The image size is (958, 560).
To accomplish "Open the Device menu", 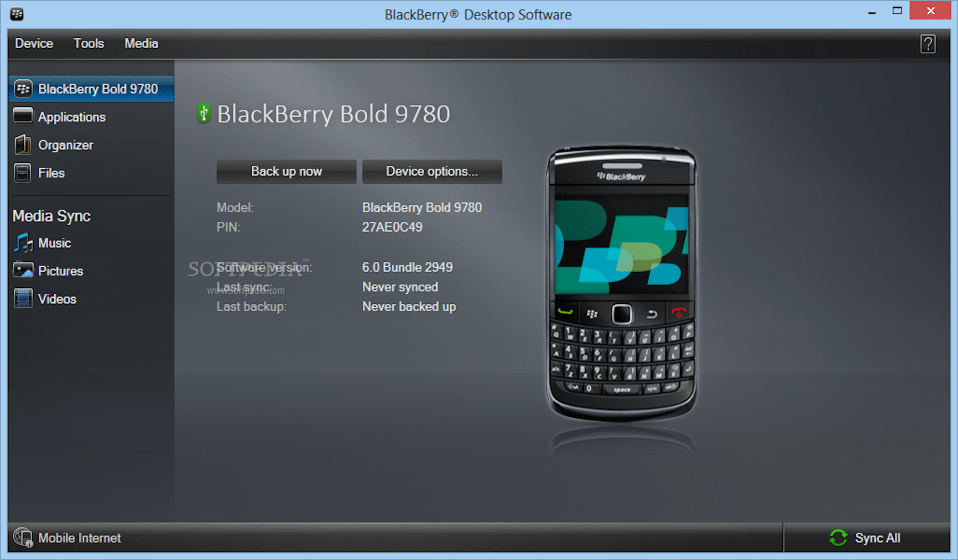I will 33,43.
